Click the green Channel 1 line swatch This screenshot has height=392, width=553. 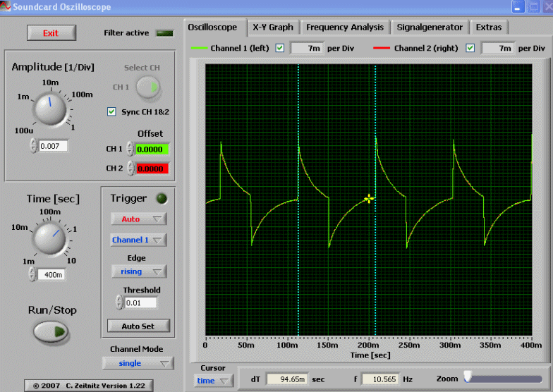pyautogui.click(x=199, y=48)
